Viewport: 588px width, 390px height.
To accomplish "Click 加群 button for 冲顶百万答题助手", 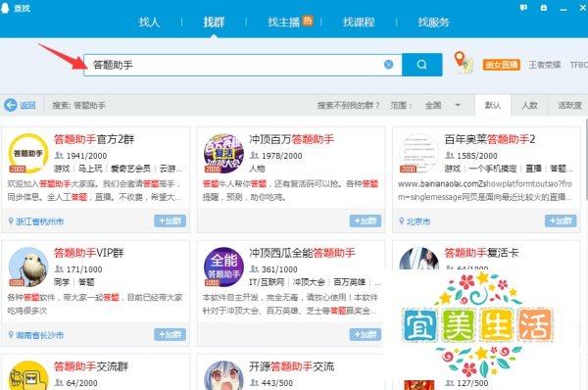I will (366, 220).
